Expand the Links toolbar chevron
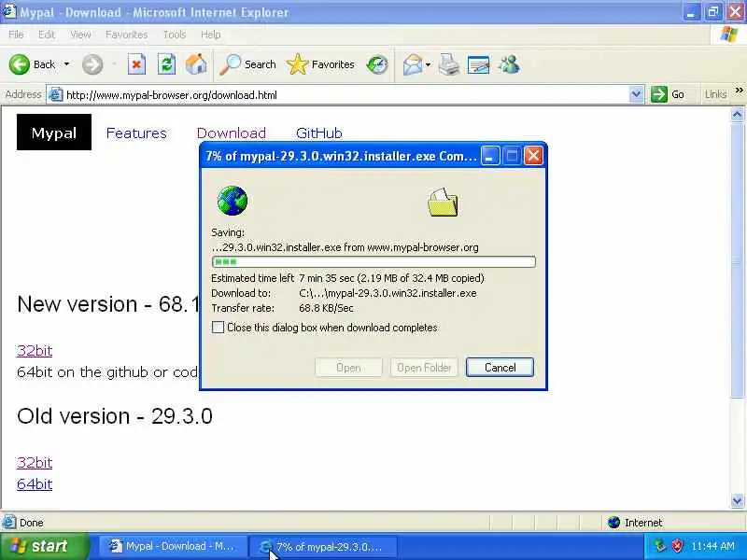 (x=739, y=91)
